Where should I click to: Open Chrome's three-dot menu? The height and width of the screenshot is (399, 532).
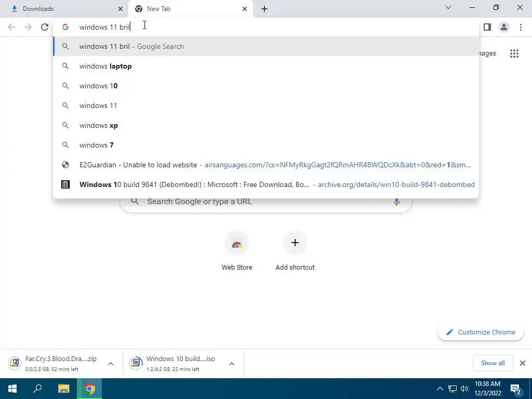click(521, 27)
